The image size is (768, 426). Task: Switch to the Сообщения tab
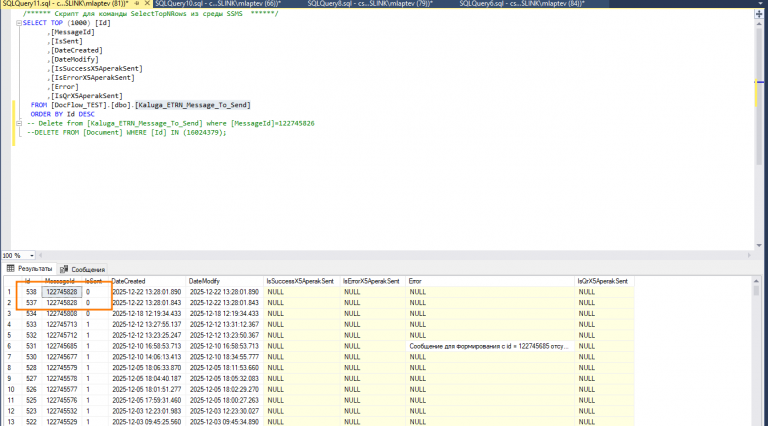coord(87,269)
